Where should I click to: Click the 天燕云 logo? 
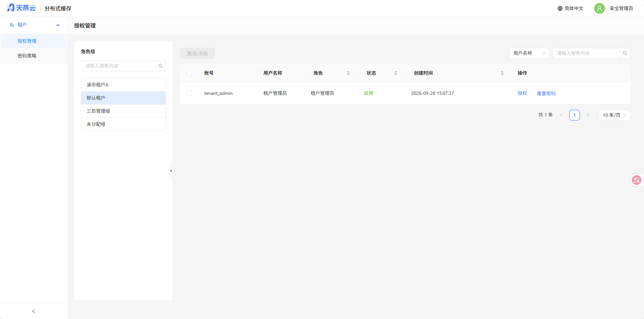(21, 8)
